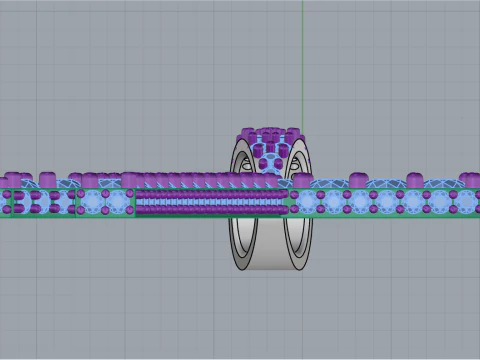Select third tall purple prong right of ring
The height and width of the screenshot is (360, 480).
click(x=415, y=180)
